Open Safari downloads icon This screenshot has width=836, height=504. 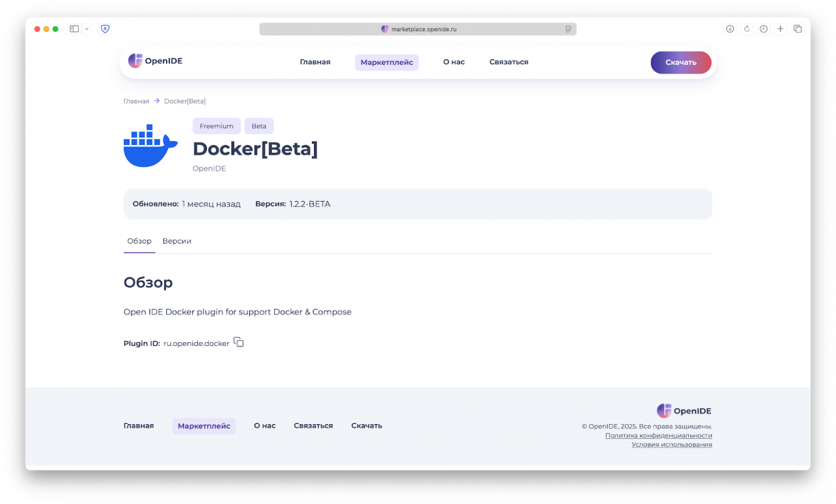point(730,29)
